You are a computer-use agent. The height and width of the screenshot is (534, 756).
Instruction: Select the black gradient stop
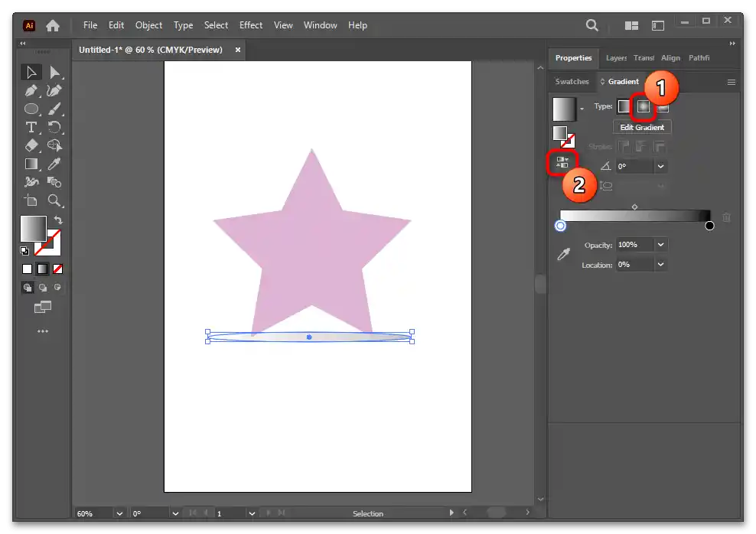(709, 226)
